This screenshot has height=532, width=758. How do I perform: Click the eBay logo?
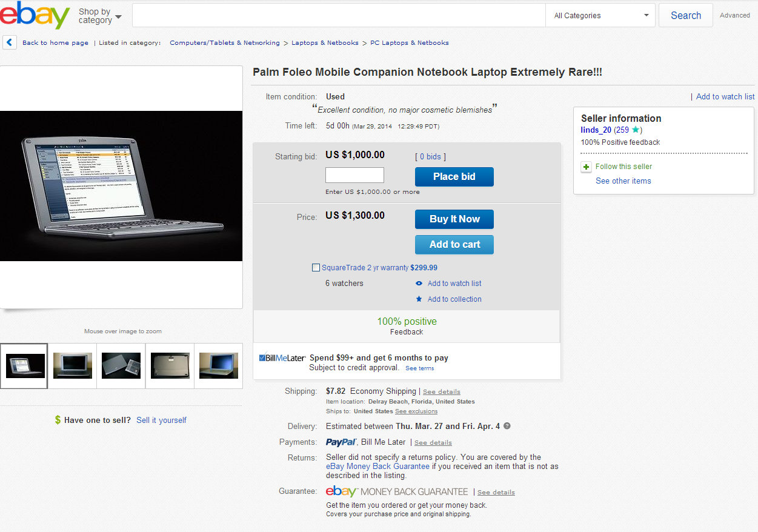tap(35, 15)
